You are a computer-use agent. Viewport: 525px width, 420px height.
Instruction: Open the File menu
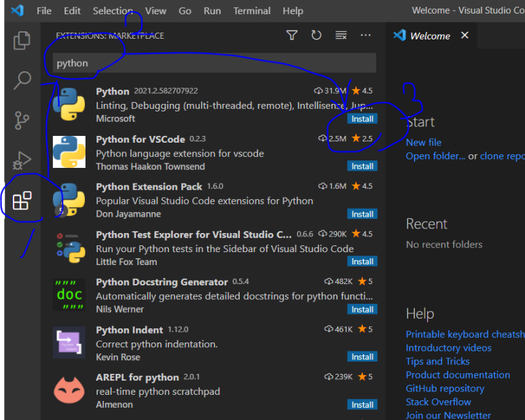coord(44,11)
